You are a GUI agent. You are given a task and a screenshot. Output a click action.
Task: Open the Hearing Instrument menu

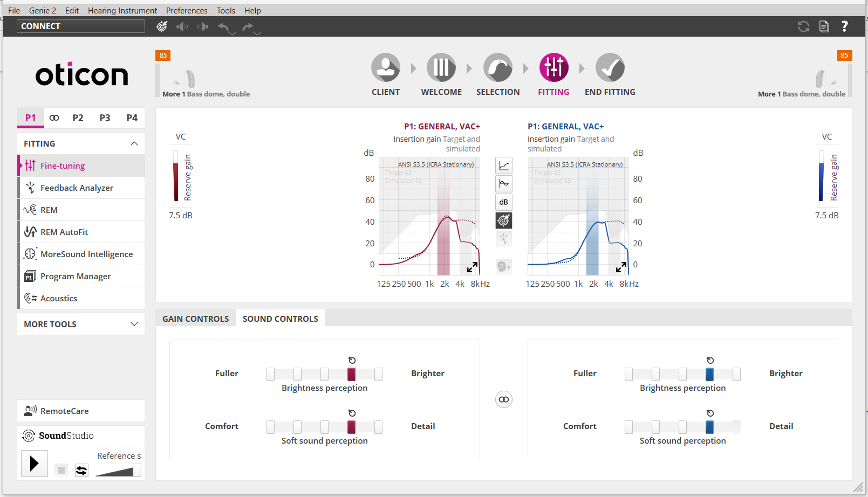click(122, 10)
